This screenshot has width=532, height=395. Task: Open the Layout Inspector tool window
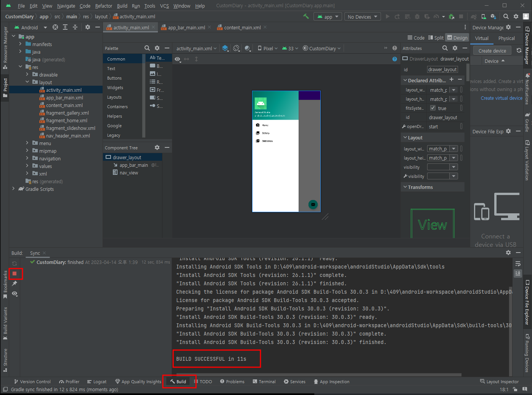[x=499, y=382]
